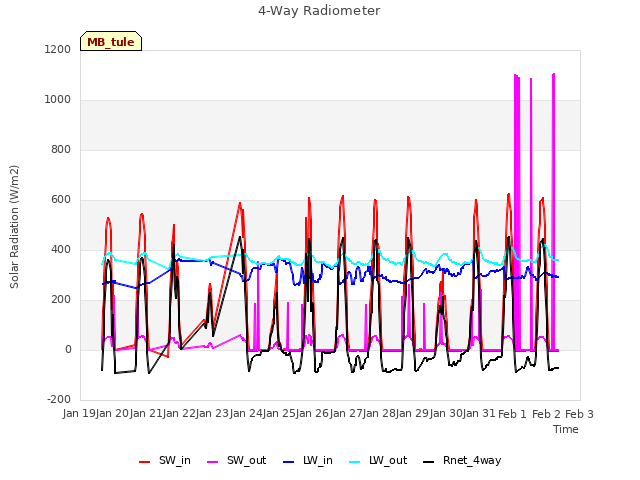The height and width of the screenshot is (480, 640).
Task: Click the Jan 28 x-axis tick label
Action: [379, 414]
